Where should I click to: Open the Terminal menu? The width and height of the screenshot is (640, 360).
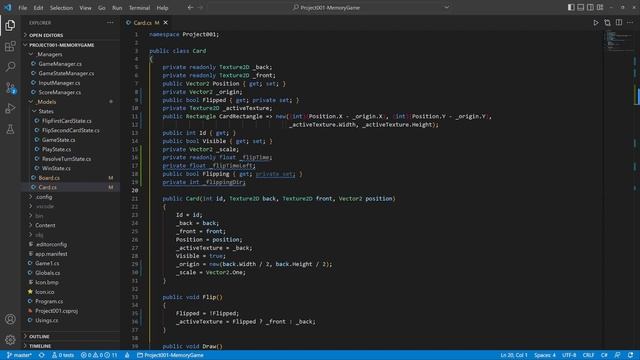point(140,8)
